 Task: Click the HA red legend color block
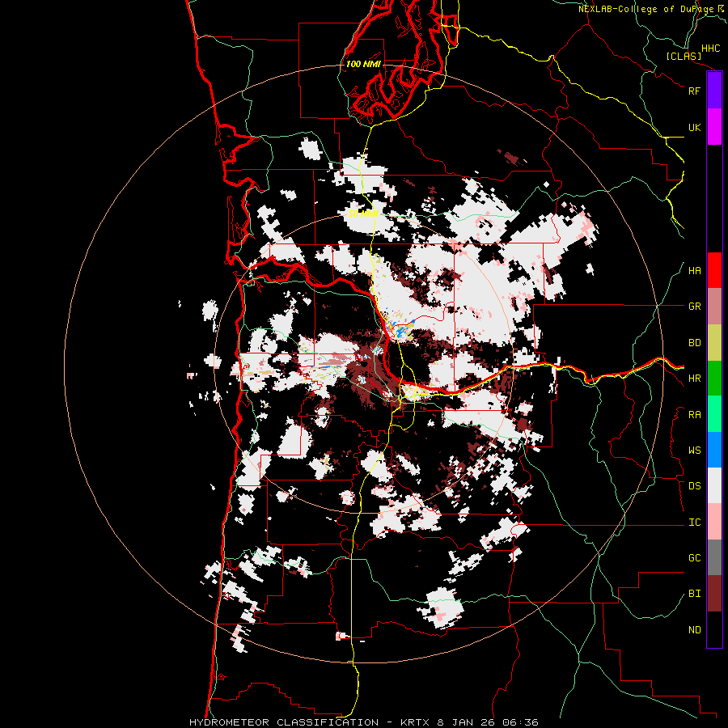714,270
